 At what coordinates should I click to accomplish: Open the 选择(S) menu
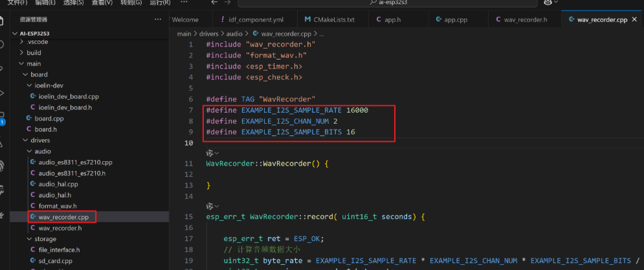pos(74,3)
